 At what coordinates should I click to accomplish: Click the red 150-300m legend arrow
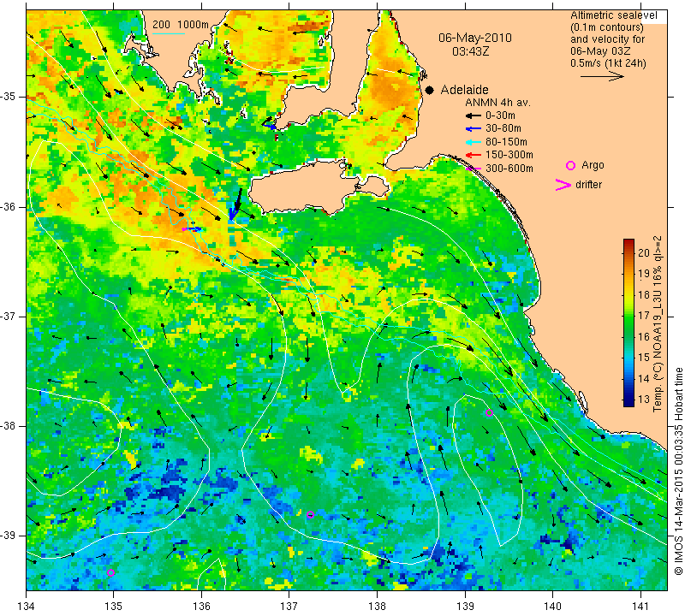click(x=474, y=155)
